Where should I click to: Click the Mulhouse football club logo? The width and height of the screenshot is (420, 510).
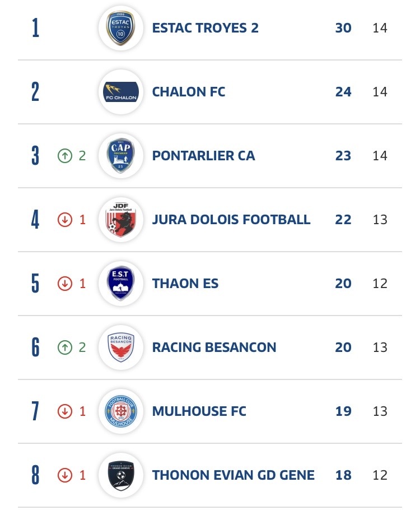[121, 411]
